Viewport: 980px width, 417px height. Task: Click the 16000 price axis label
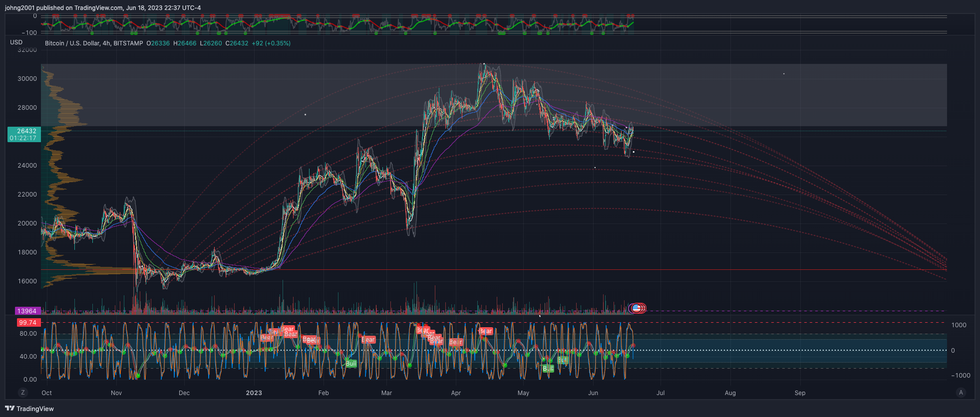tap(27, 281)
